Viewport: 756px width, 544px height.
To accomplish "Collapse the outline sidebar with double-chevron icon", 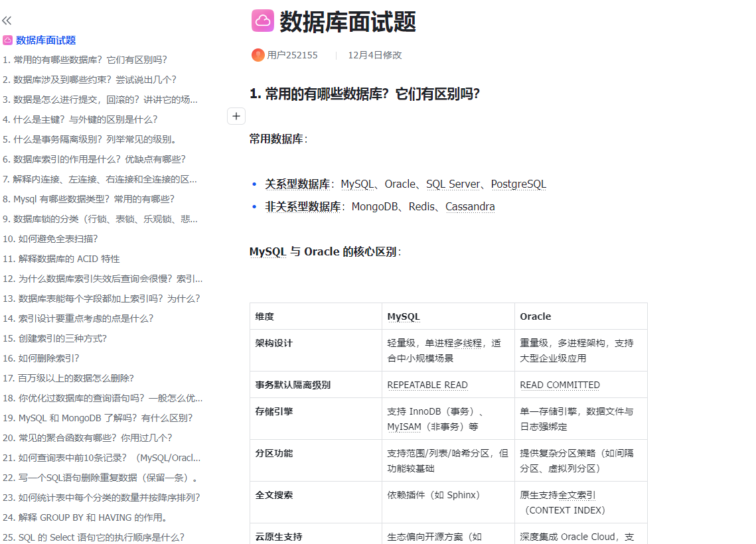I will tap(7, 21).
